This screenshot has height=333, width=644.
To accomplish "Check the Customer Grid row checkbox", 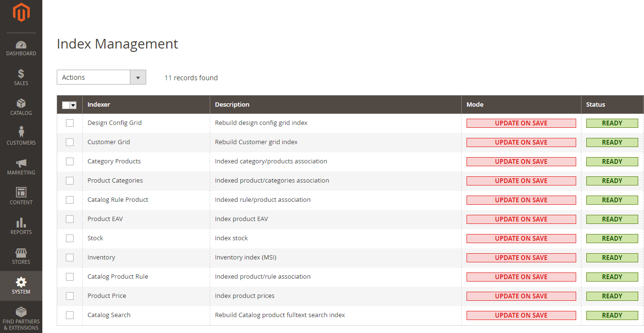I will [x=70, y=142].
